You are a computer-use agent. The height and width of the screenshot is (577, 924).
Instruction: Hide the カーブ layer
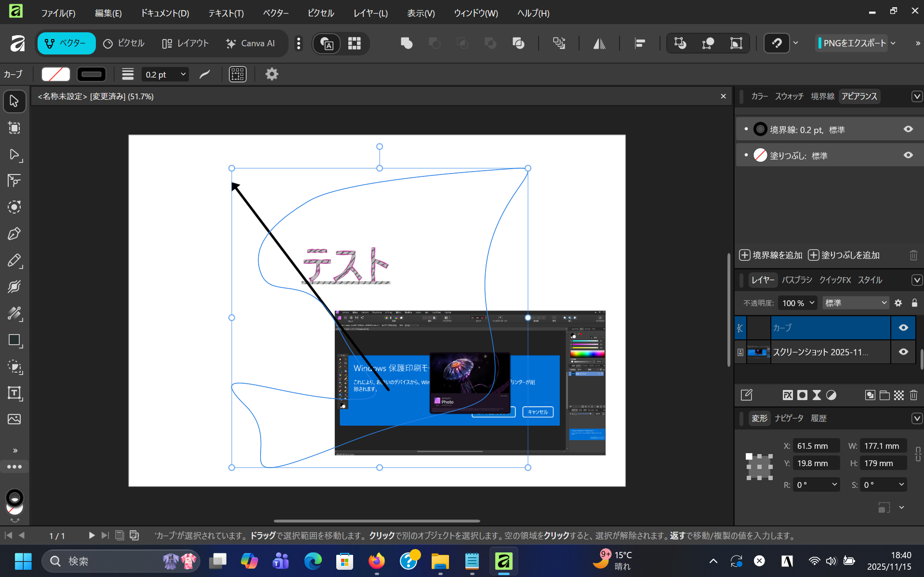click(x=903, y=328)
